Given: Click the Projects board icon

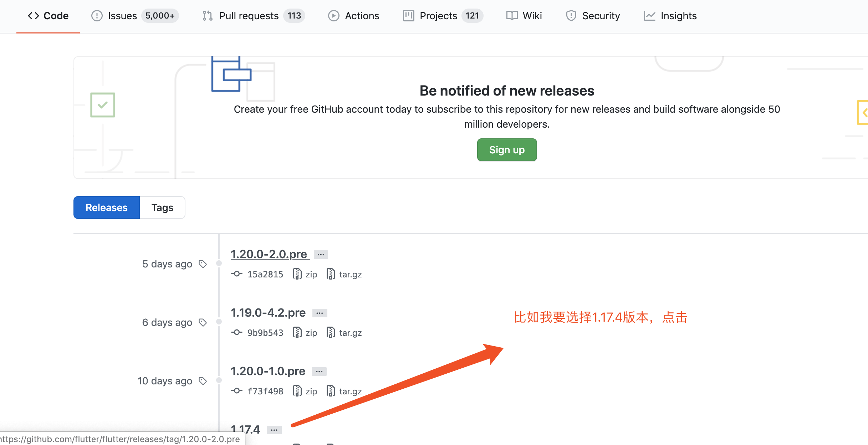Looking at the screenshot, I should tap(408, 16).
